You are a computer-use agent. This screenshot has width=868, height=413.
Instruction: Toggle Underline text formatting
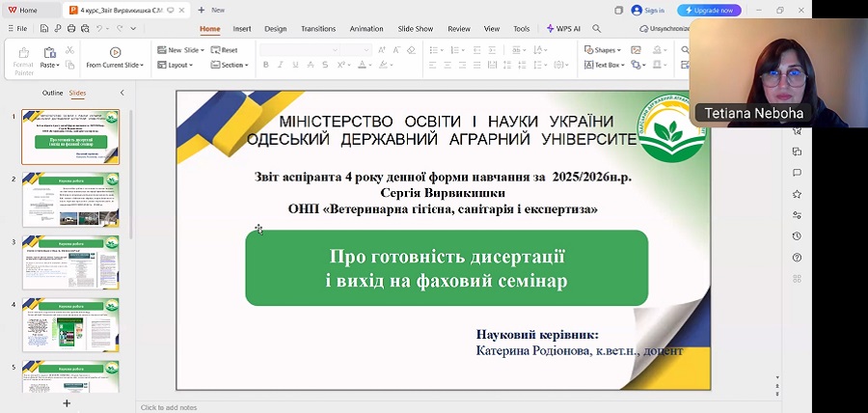[295, 65]
